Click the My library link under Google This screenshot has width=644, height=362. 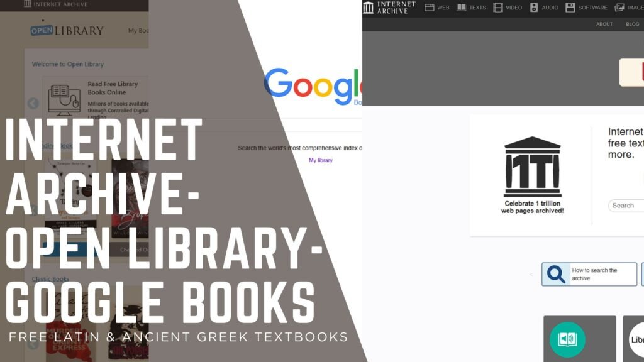point(322,161)
